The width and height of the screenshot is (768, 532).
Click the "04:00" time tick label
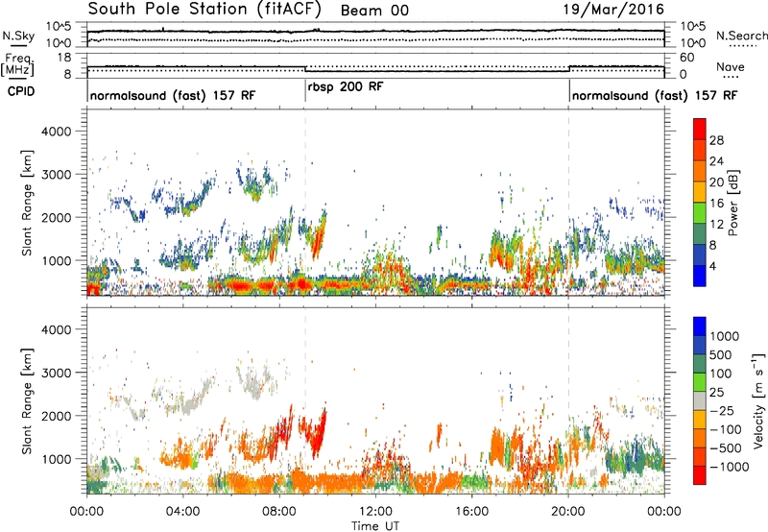click(182, 512)
